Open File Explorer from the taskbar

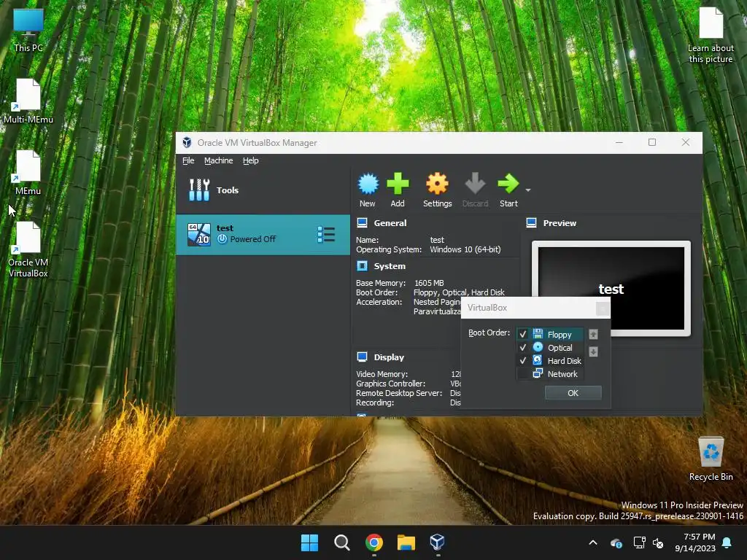(406, 542)
